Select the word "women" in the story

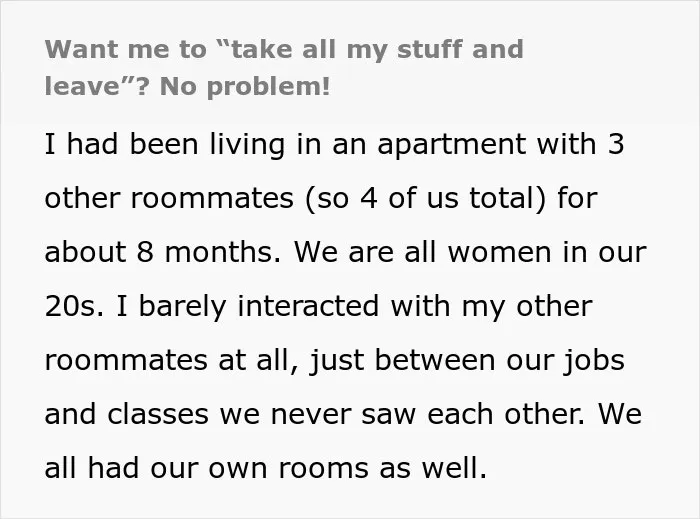[500, 253]
